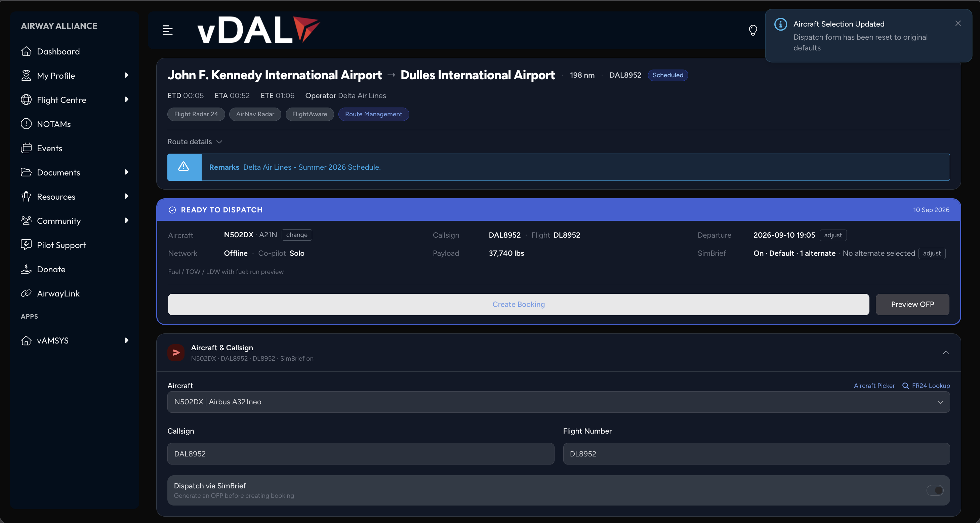Click the '10 Sep 2026' dispatch date
980x523 pixels.
(931, 210)
